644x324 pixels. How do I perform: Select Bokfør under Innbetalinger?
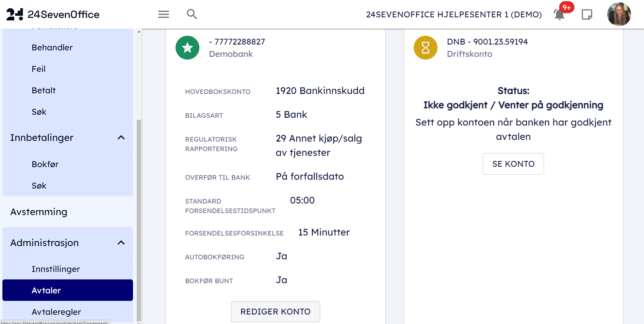click(x=45, y=164)
